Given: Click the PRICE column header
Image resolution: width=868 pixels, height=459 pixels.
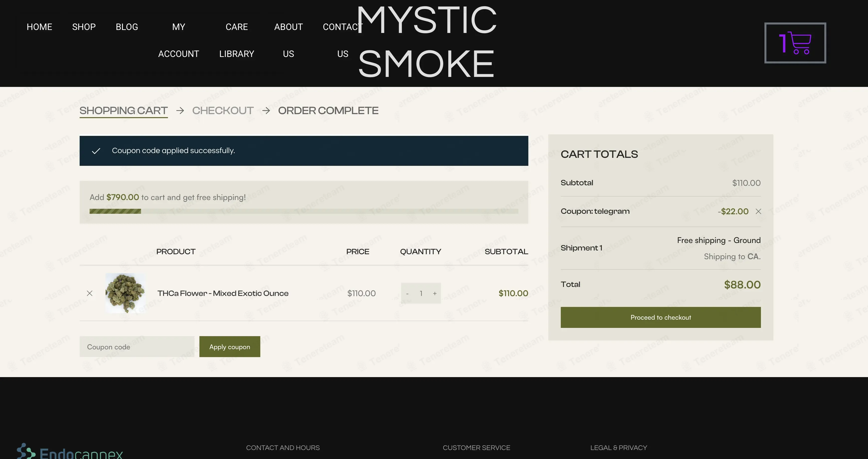Looking at the screenshot, I should 358,251.
